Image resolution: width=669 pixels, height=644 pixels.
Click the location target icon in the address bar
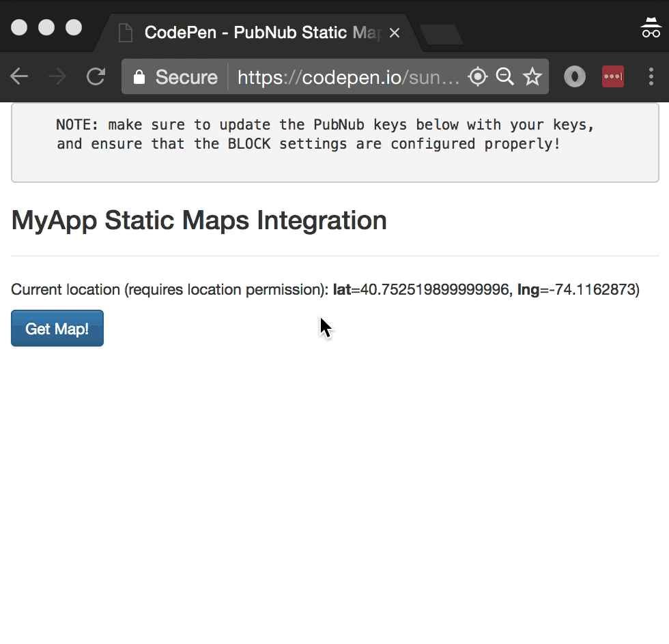(478, 77)
